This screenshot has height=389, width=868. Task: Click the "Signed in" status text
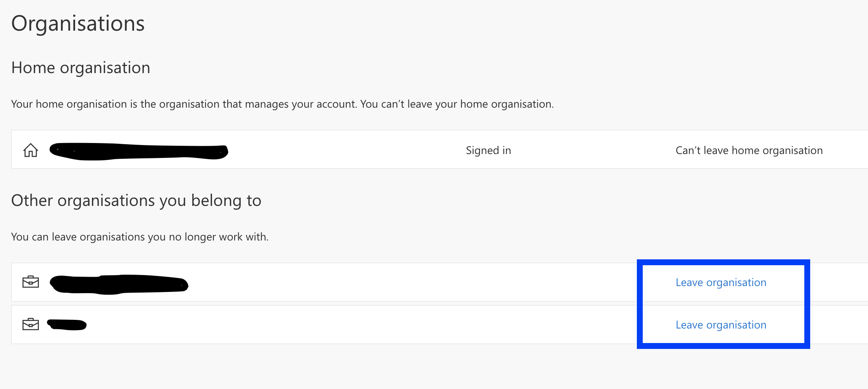(488, 150)
